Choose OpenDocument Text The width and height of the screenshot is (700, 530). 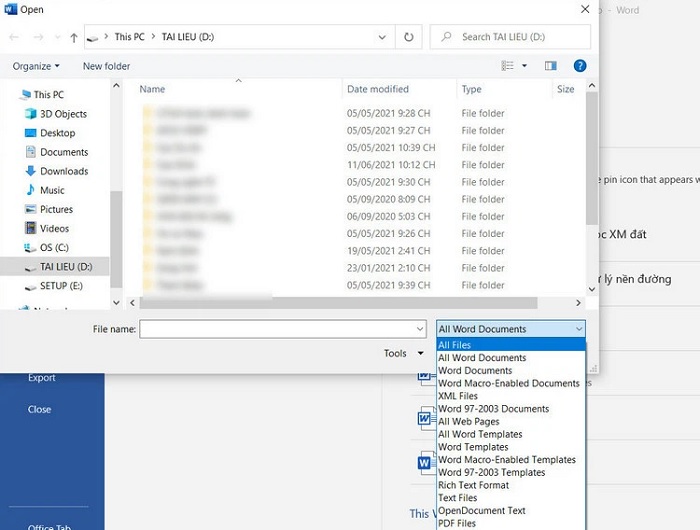(511, 510)
